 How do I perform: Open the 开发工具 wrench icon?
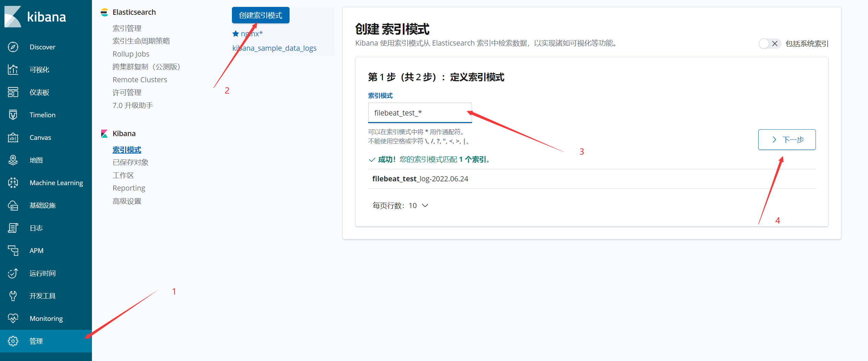coord(13,296)
